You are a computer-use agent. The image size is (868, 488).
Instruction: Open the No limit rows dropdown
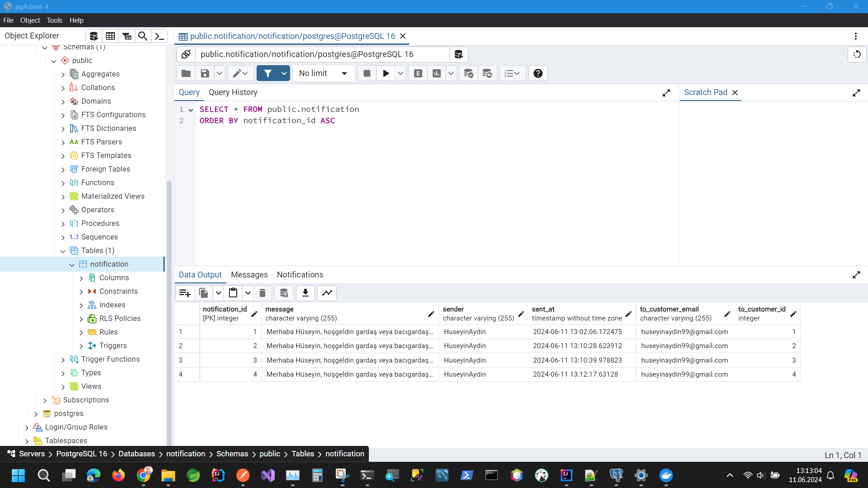[x=323, y=73]
